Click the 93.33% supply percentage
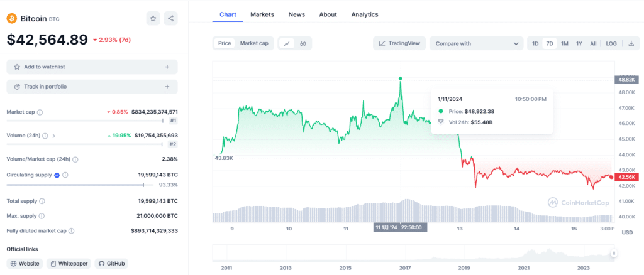Screen dimensions: 644x275 click(x=169, y=185)
